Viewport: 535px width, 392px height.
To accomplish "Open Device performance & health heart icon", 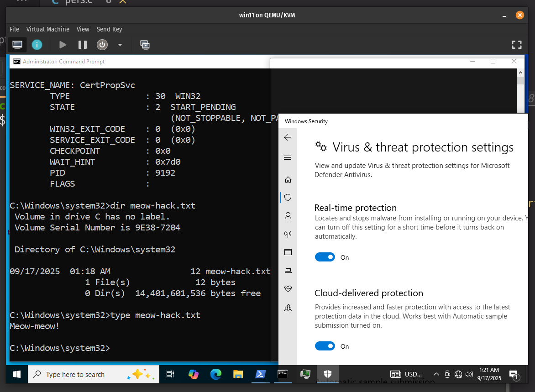I will [x=288, y=288].
